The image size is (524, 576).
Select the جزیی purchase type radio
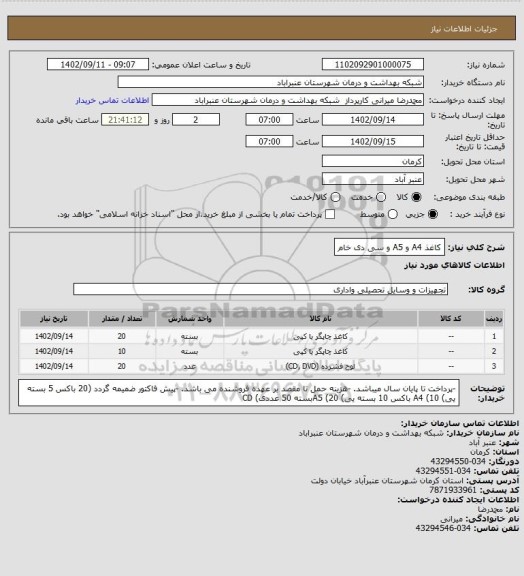[x=433, y=214]
